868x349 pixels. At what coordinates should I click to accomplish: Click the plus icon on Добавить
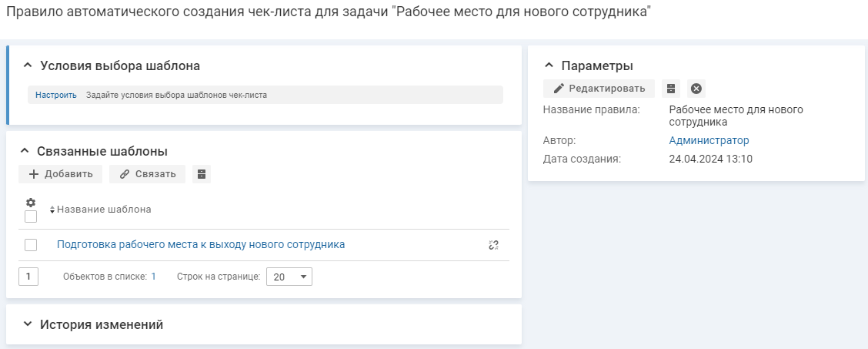(x=34, y=174)
